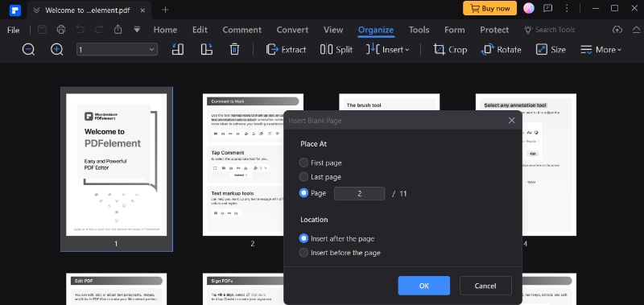Image resolution: width=644 pixels, height=305 pixels.
Task: Switch to the Protect tab
Action: pyautogui.click(x=494, y=30)
